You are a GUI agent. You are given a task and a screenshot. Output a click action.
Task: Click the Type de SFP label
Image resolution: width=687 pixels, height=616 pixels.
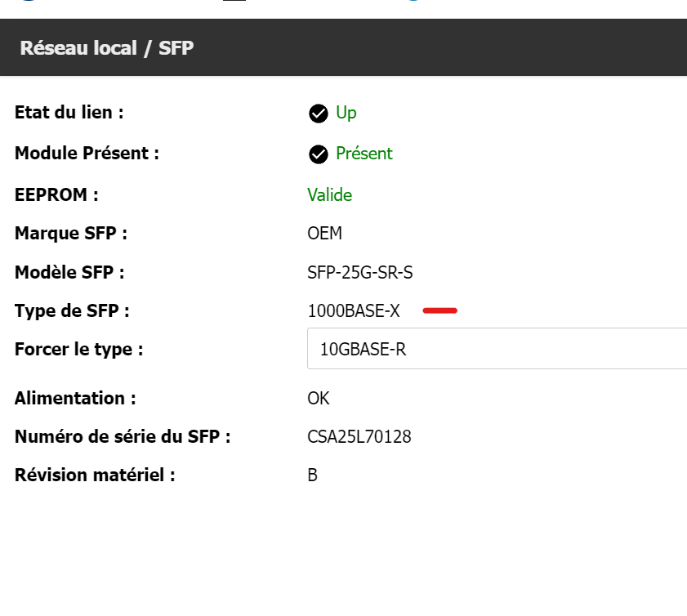click(x=72, y=310)
